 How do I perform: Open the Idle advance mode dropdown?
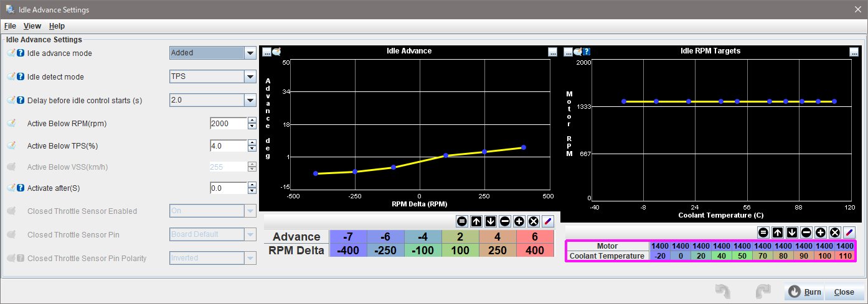click(250, 53)
